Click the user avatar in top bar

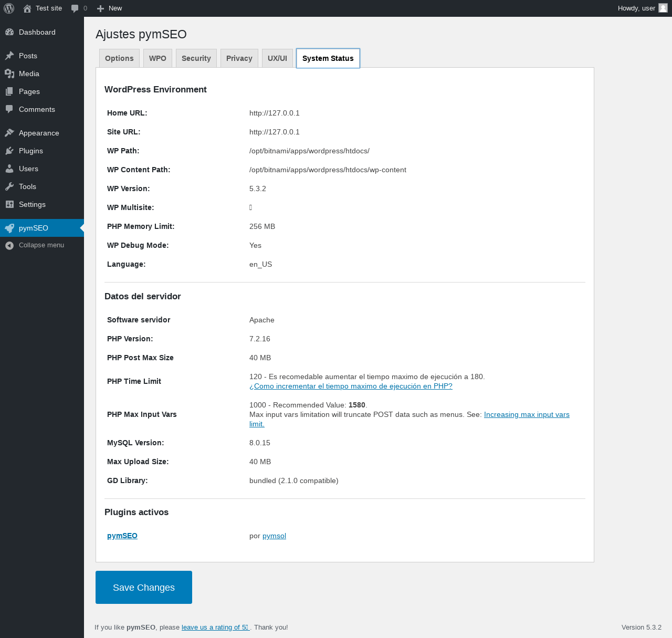663,8
